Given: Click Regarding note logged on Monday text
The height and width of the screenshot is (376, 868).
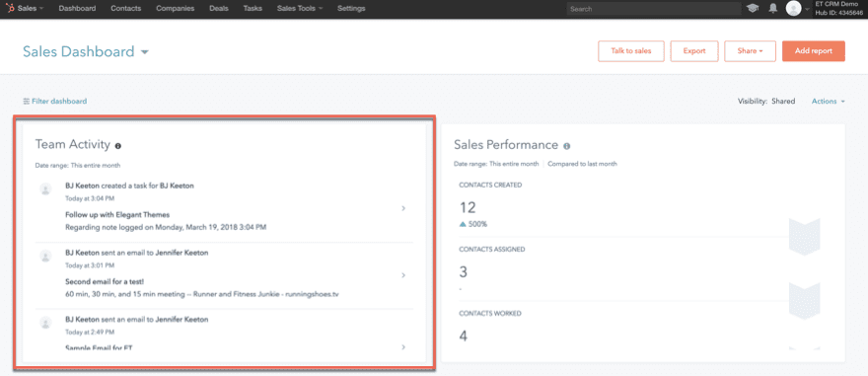Looking at the screenshot, I should click(x=166, y=228).
